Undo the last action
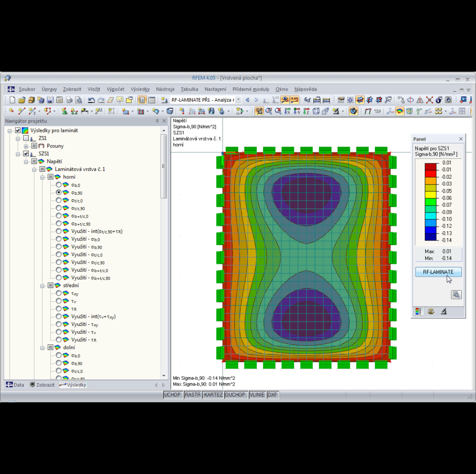The width and height of the screenshot is (476, 474). tap(92, 100)
